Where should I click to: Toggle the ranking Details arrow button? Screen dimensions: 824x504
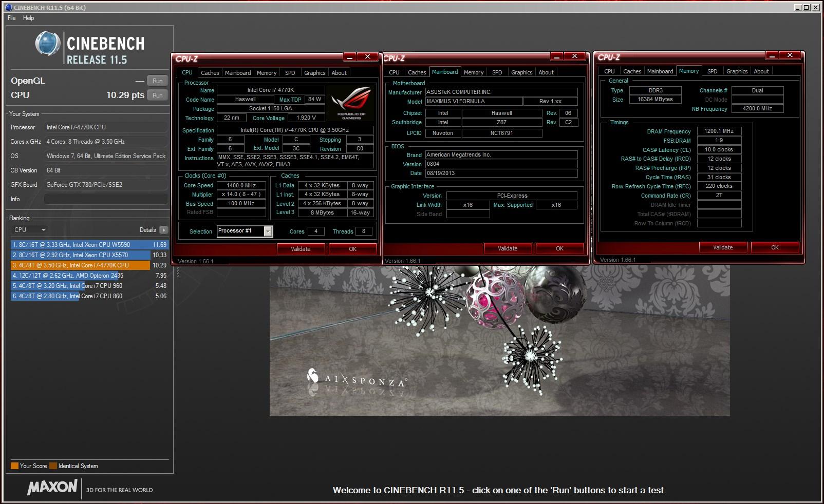163,230
